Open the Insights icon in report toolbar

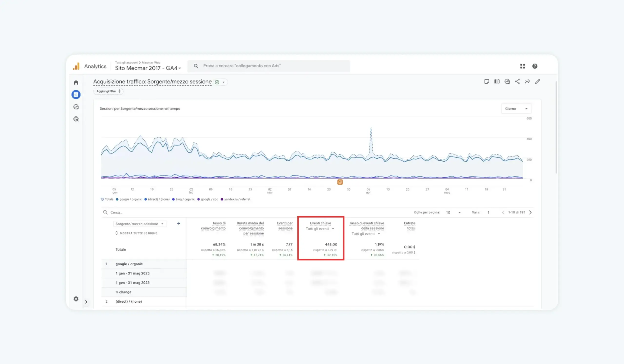click(x=507, y=81)
